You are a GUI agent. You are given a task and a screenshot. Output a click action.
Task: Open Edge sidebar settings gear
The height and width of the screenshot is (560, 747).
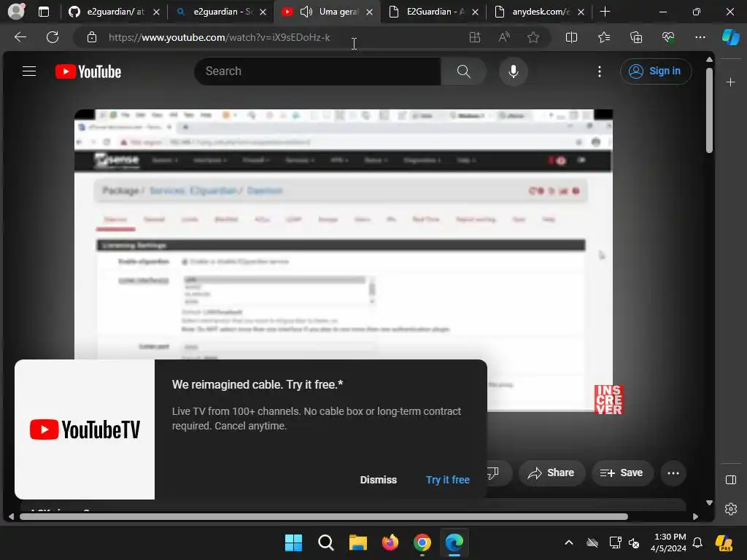click(731, 509)
